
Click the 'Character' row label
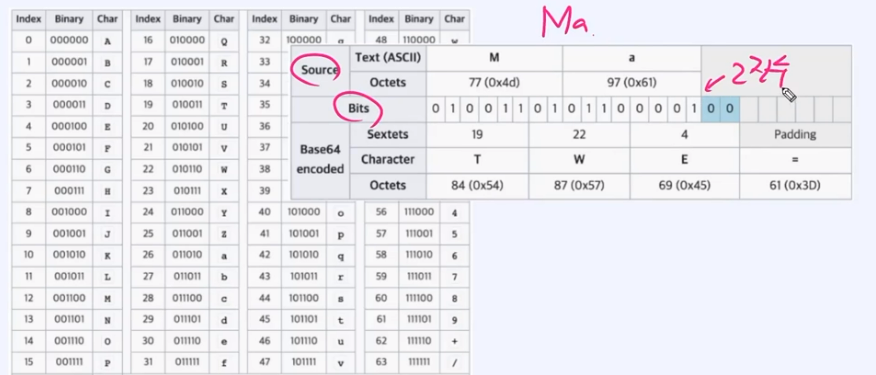point(388,160)
